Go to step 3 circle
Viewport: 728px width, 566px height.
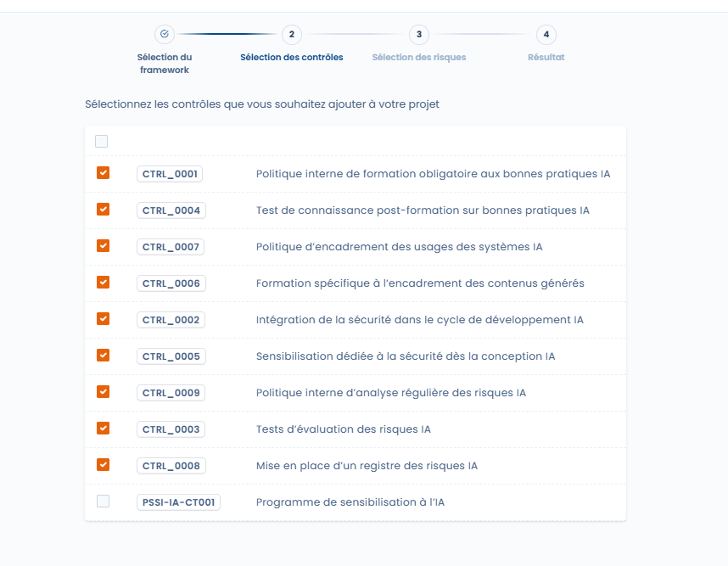point(418,35)
